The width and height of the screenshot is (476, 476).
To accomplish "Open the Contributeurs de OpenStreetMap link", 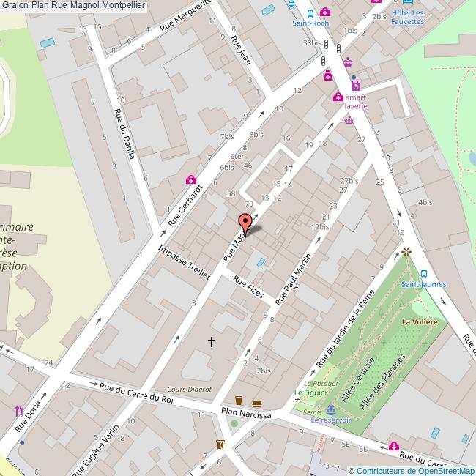I will pyautogui.click(x=412, y=471).
